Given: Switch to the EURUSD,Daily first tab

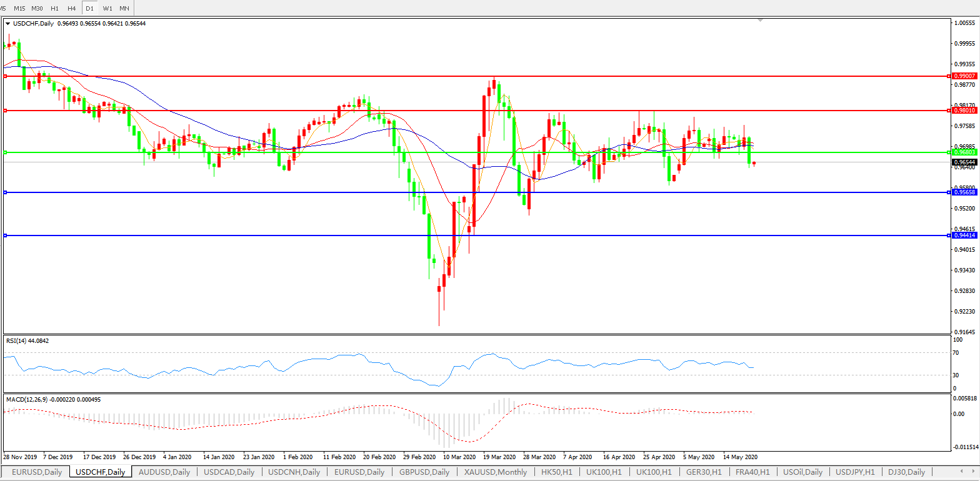Looking at the screenshot, I should pos(37,472).
